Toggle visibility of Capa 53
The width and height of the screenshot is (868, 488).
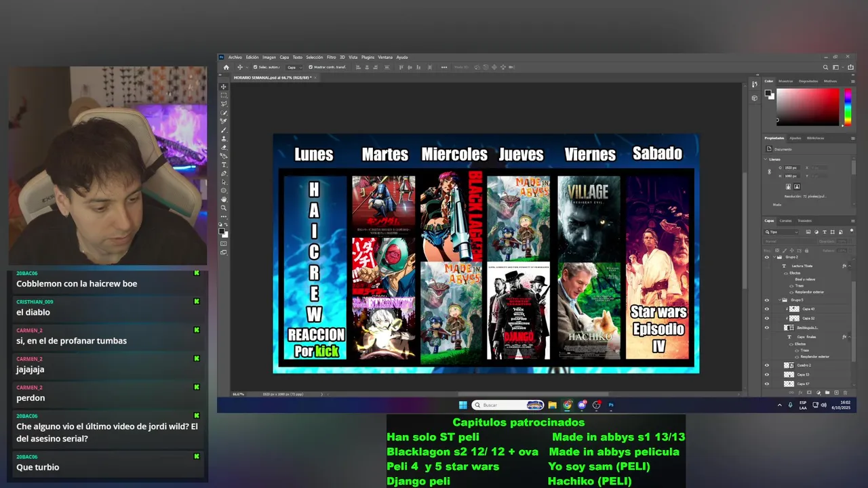coord(767,375)
